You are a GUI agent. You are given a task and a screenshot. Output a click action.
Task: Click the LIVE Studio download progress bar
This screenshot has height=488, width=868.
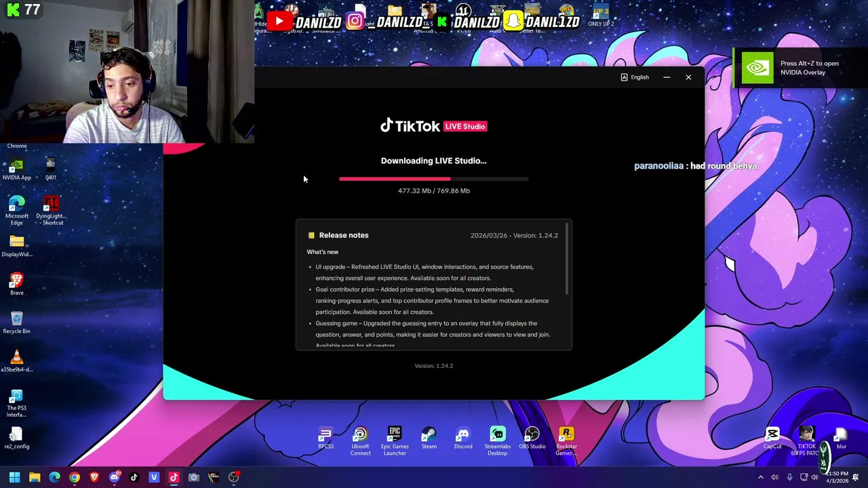(x=434, y=179)
